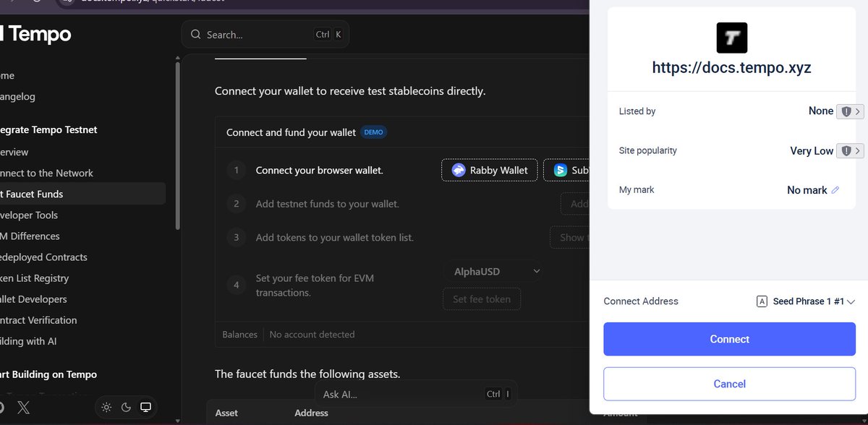Open the Overview sidebar link
The height and width of the screenshot is (425, 868).
point(14,152)
